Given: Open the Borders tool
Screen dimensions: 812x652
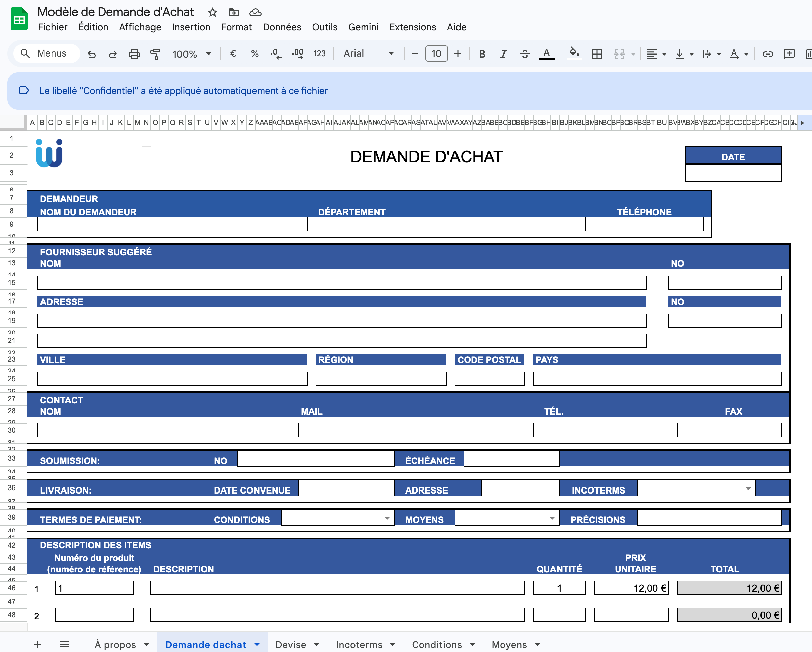Looking at the screenshot, I should point(597,54).
